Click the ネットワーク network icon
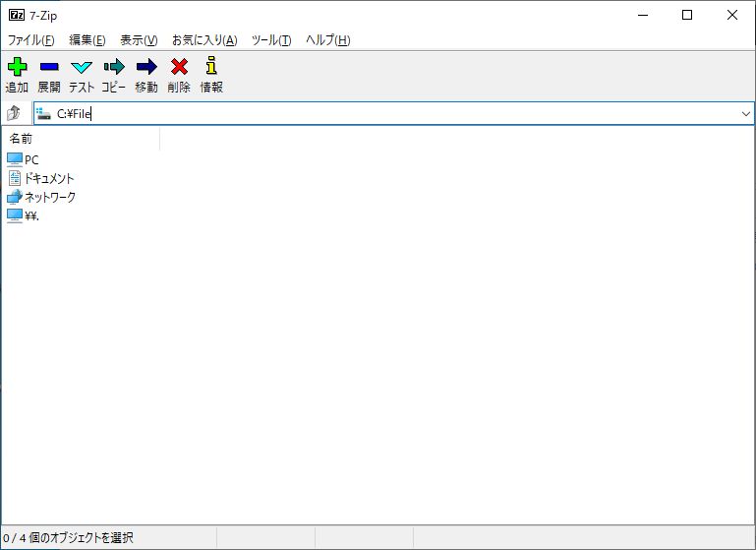756x550 pixels. point(15,197)
